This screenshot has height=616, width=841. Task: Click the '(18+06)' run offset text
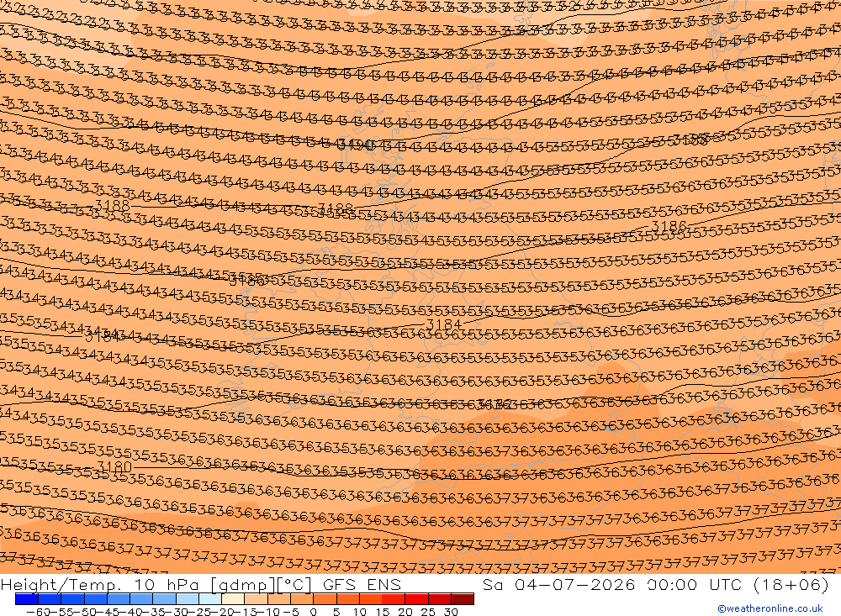tap(791, 584)
